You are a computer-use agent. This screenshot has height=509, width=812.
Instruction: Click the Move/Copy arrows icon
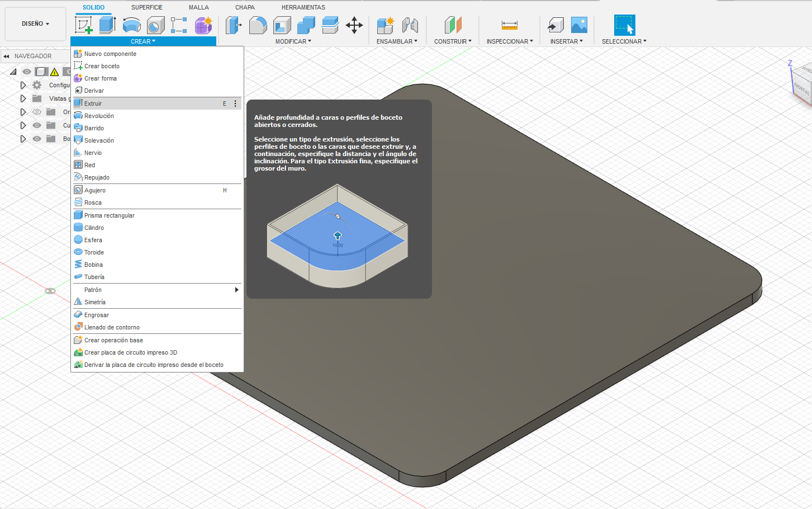354,25
